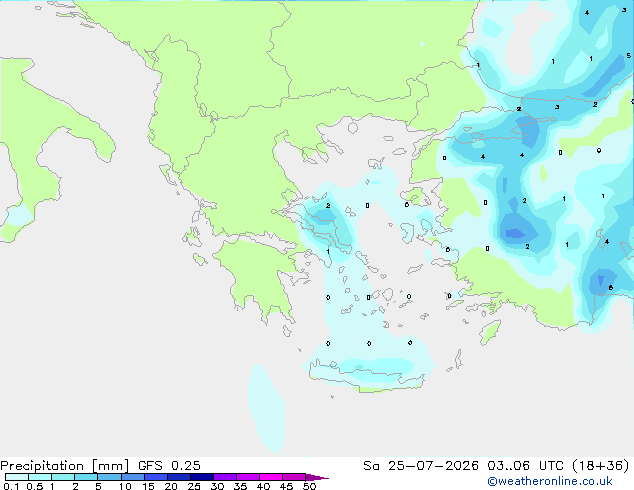
Task: Select the 30–35 mm purple legend swatch
Action: (x=225, y=477)
